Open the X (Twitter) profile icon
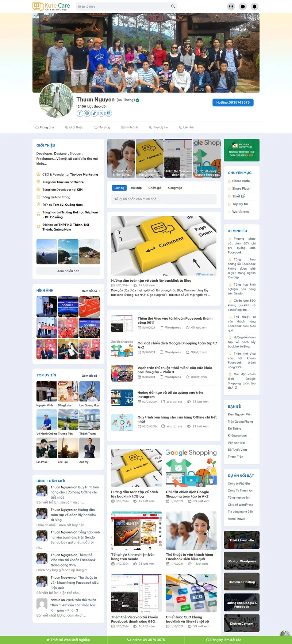The height and width of the screenshot is (644, 292). 101,113
